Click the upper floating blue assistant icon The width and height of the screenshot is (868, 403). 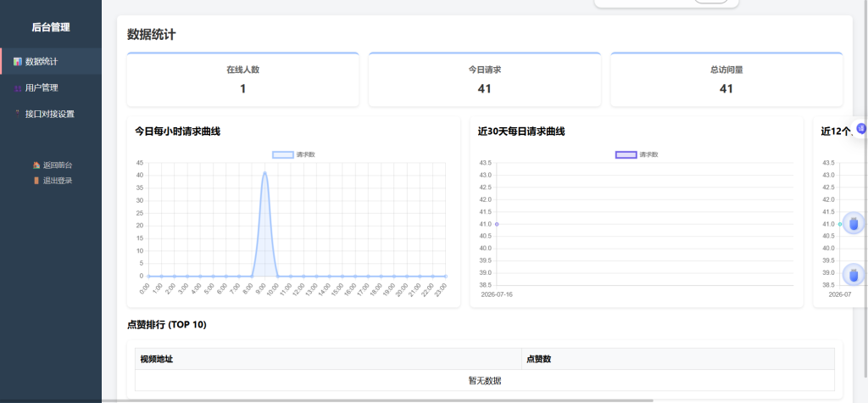point(853,224)
